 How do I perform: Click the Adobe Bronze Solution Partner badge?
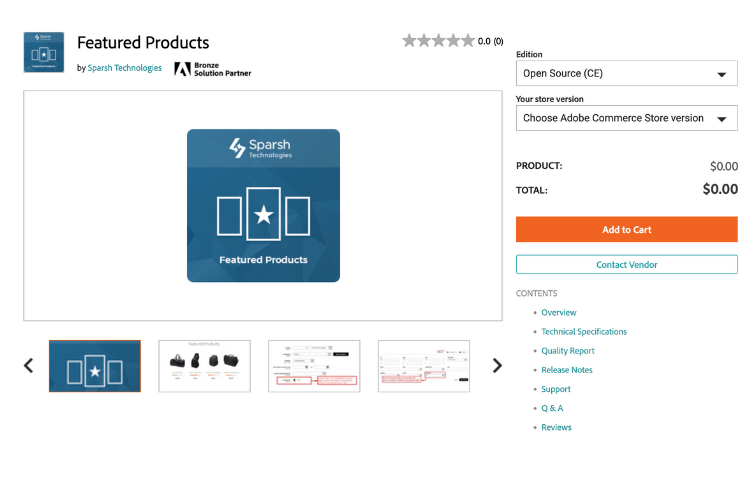point(212,69)
